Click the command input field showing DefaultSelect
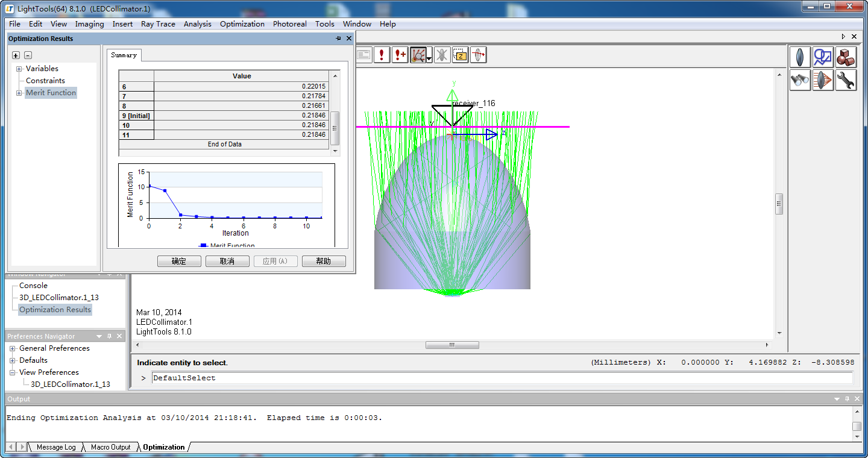Viewport: 868px width, 458px height. tap(502, 378)
